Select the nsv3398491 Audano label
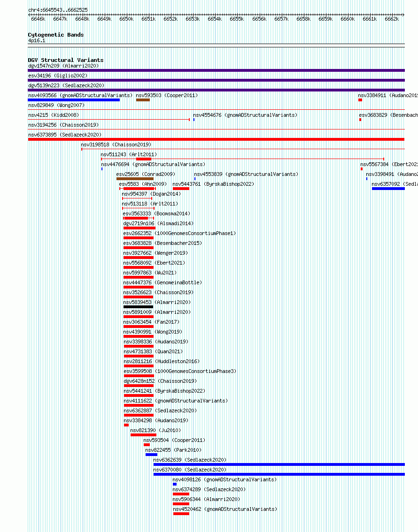 pos(392,174)
